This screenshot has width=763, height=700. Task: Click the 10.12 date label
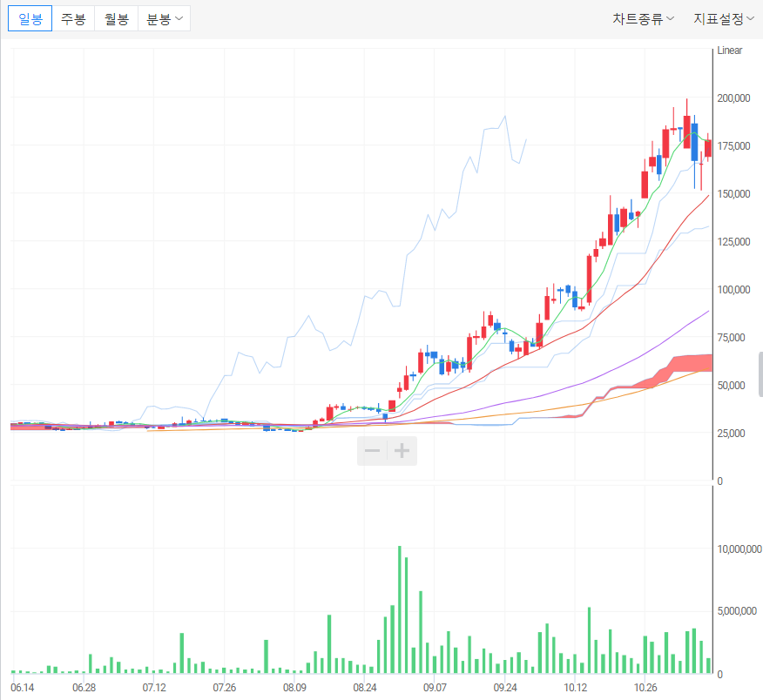click(x=575, y=688)
